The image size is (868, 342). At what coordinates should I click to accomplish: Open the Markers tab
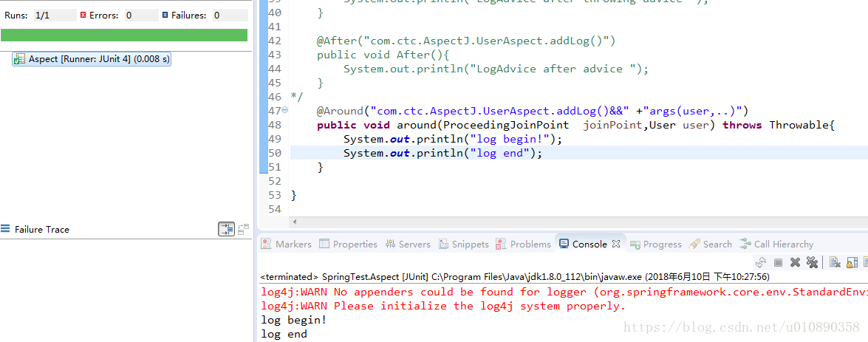(287, 244)
